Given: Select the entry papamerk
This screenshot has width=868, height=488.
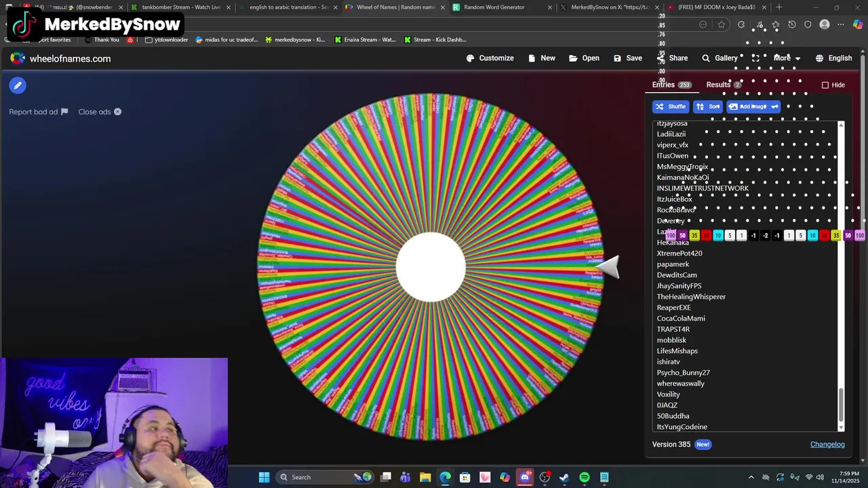Looking at the screenshot, I should [x=673, y=264].
